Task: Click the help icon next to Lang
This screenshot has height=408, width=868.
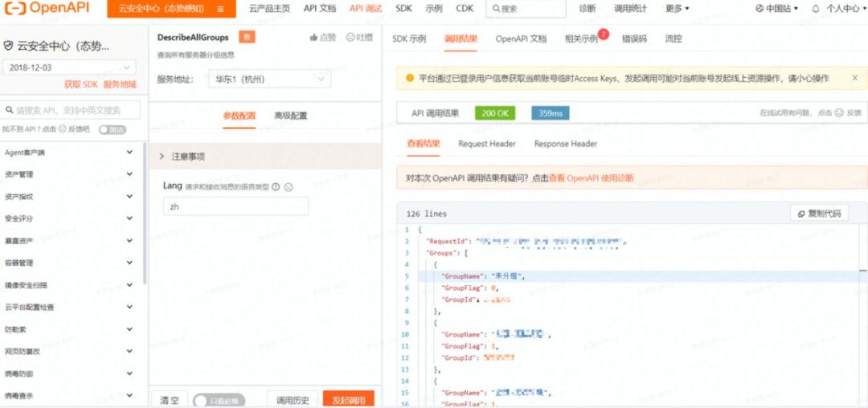Action: [x=276, y=186]
